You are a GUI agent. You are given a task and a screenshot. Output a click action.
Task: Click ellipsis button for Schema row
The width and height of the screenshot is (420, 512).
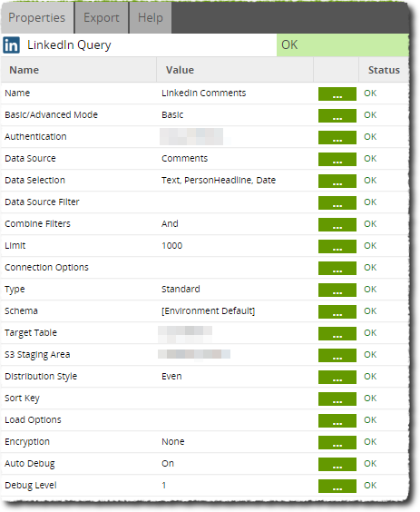[337, 312]
